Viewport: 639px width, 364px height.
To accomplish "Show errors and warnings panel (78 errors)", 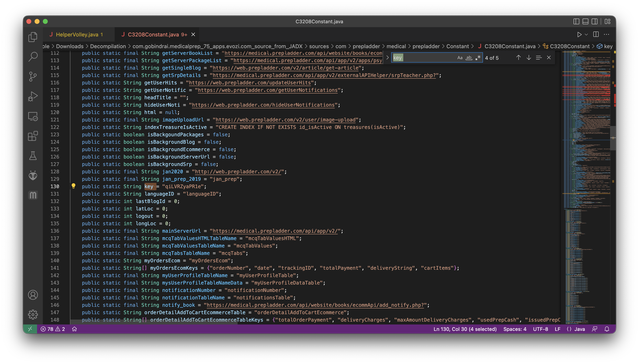I will (53, 329).
